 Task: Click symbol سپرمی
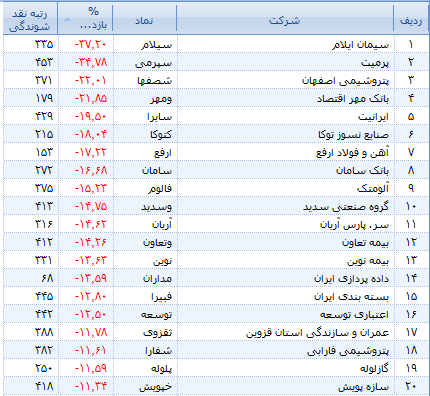tap(154, 63)
